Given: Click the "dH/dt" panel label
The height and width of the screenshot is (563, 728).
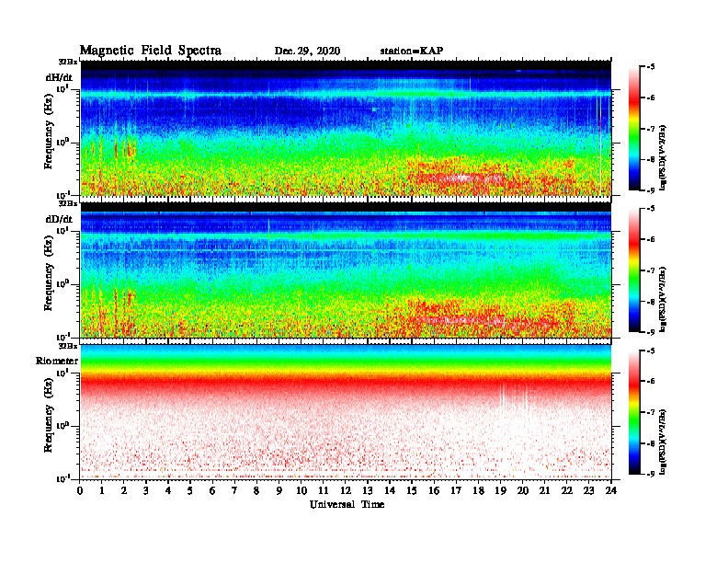Looking at the screenshot, I should tap(59, 77).
